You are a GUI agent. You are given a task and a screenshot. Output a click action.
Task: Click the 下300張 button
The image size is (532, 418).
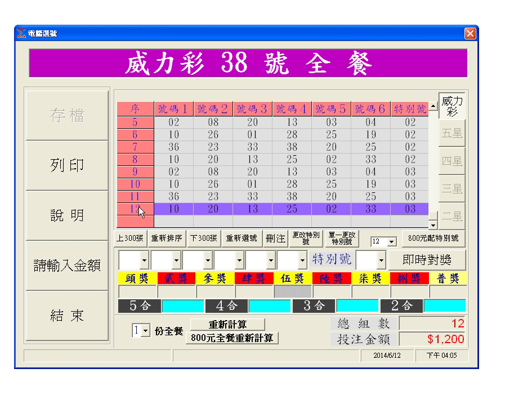(203, 239)
